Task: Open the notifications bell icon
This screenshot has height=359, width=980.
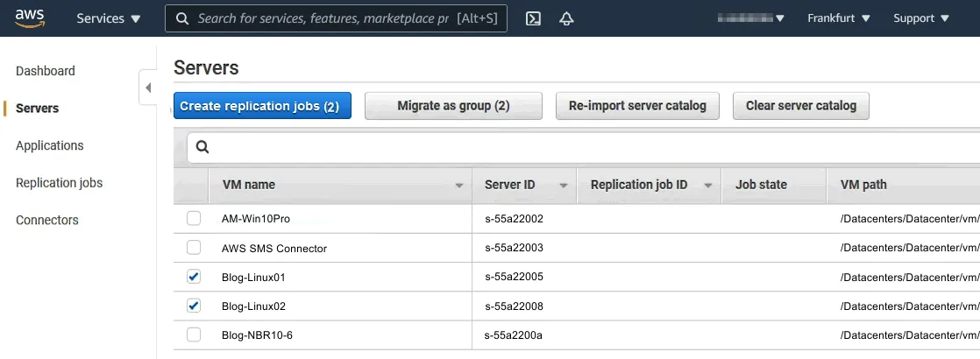Action: [566, 18]
